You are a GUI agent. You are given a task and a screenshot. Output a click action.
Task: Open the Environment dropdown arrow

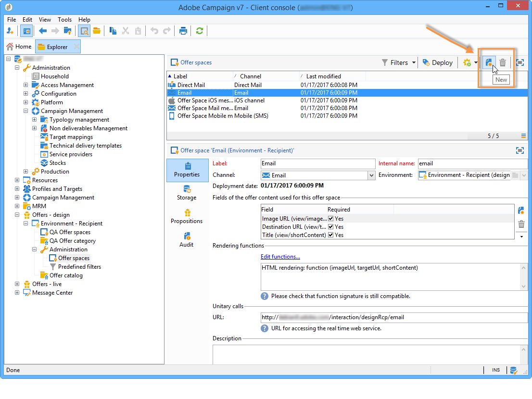point(524,175)
